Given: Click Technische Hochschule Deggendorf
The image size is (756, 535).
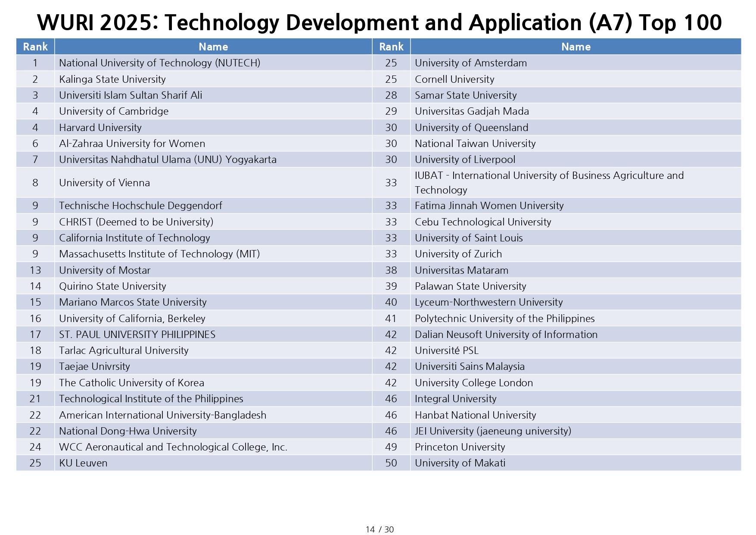Looking at the screenshot, I should coord(140,206).
